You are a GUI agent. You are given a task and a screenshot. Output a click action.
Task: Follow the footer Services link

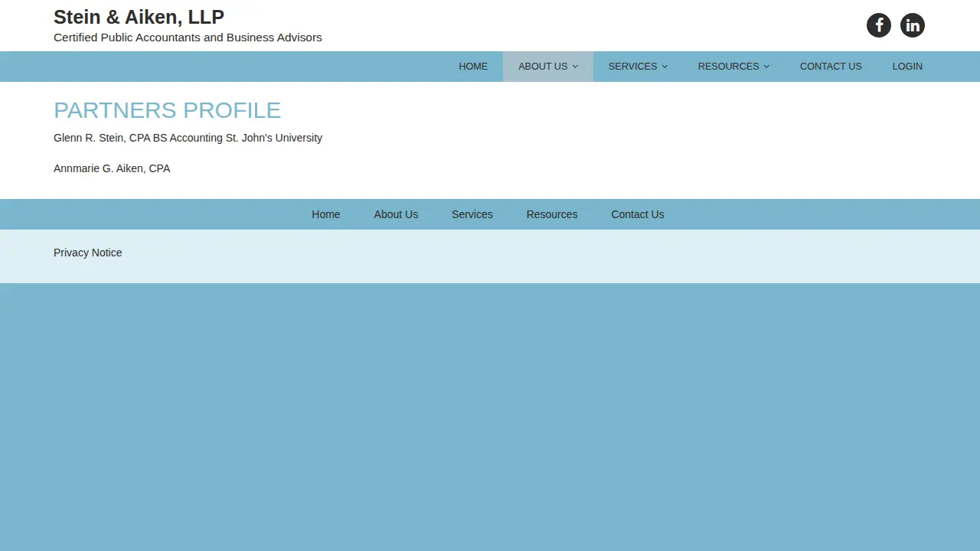click(x=472, y=214)
